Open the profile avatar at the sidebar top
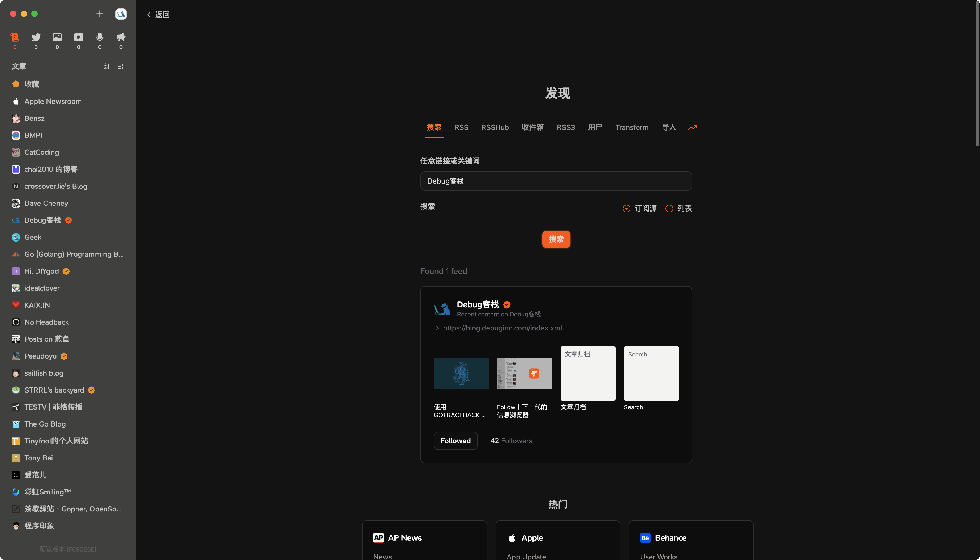This screenshot has height=560, width=980. (x=121, y=14)
